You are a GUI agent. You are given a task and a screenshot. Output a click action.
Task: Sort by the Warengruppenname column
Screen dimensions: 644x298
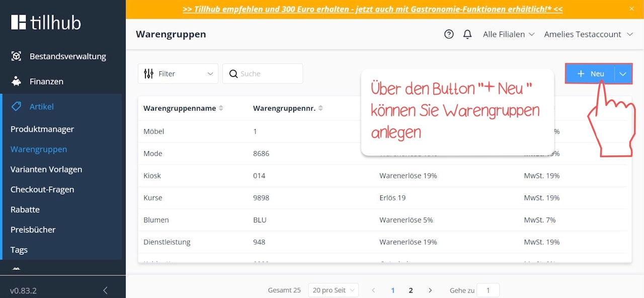click(221, 108)
